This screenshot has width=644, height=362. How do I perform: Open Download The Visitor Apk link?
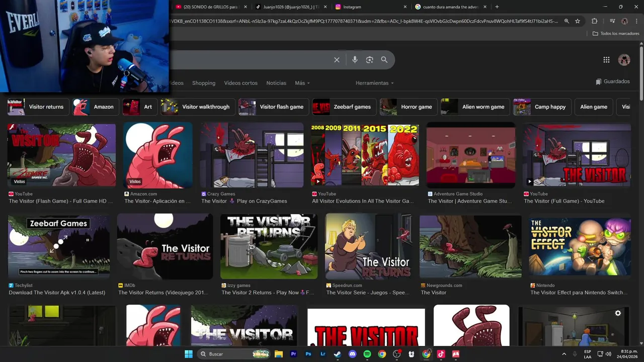click(57, 293)
